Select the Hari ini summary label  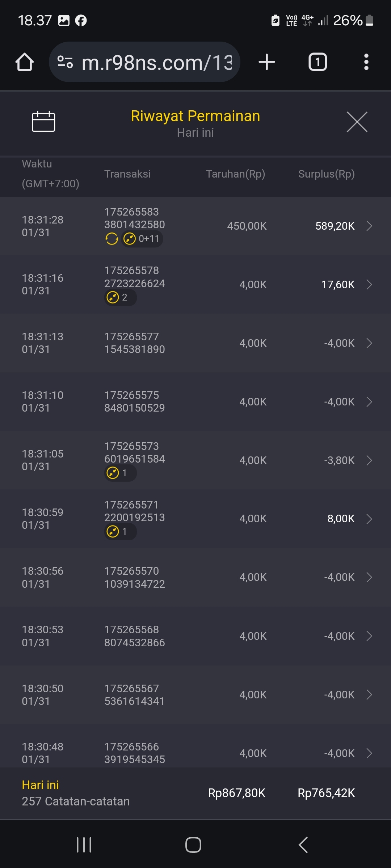click(x=40, y=785)
